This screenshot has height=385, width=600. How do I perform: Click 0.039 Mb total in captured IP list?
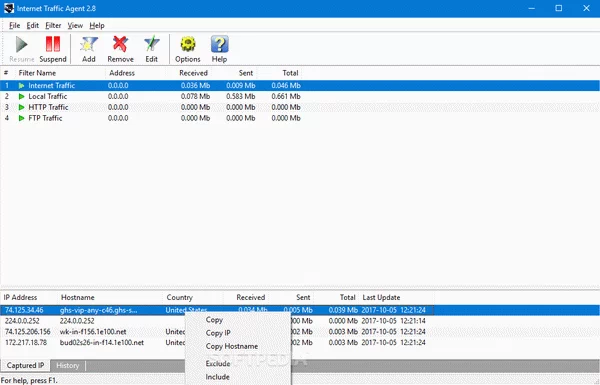[343, 310]
